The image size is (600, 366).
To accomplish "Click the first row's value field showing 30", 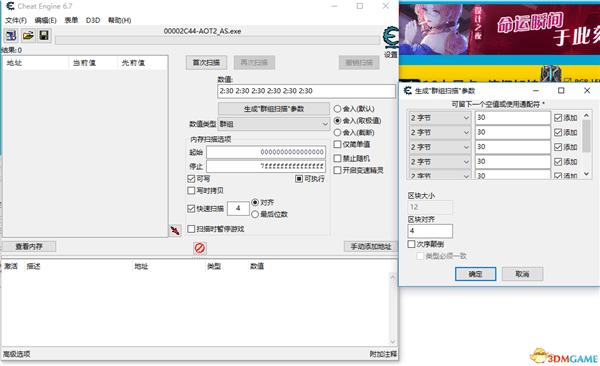I will pyautogui.click(x=513, y=118).
